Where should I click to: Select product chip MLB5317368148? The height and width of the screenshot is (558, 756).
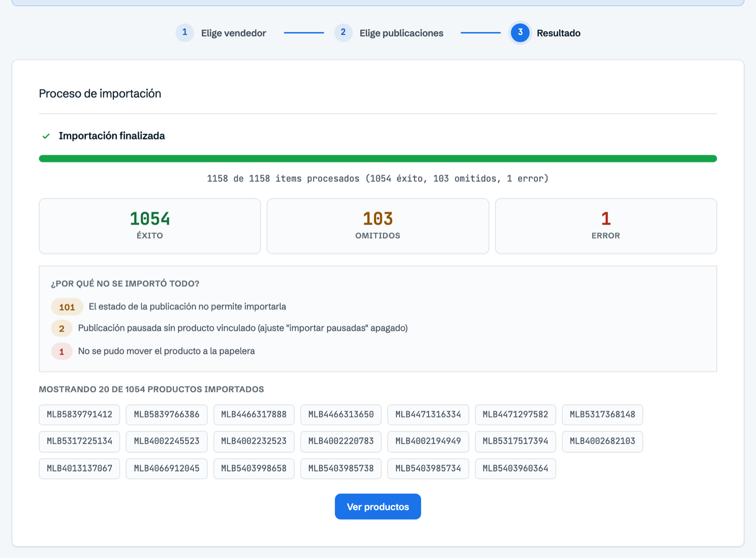click(602, 415)
